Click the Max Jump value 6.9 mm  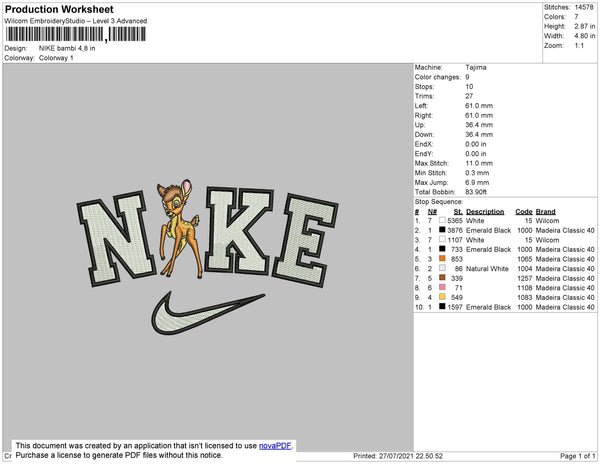coord(477,182)
